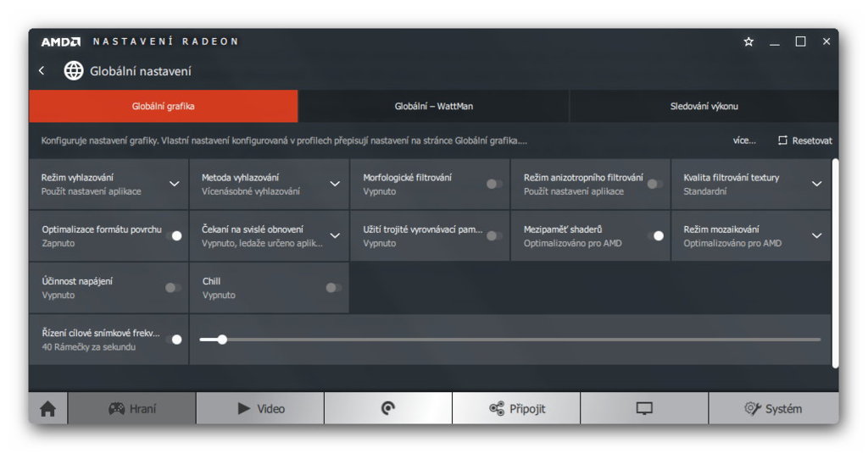
Task: Click the back arrow next to Globální nastavení
Action: pyautogui.click(x=42, y=71)
